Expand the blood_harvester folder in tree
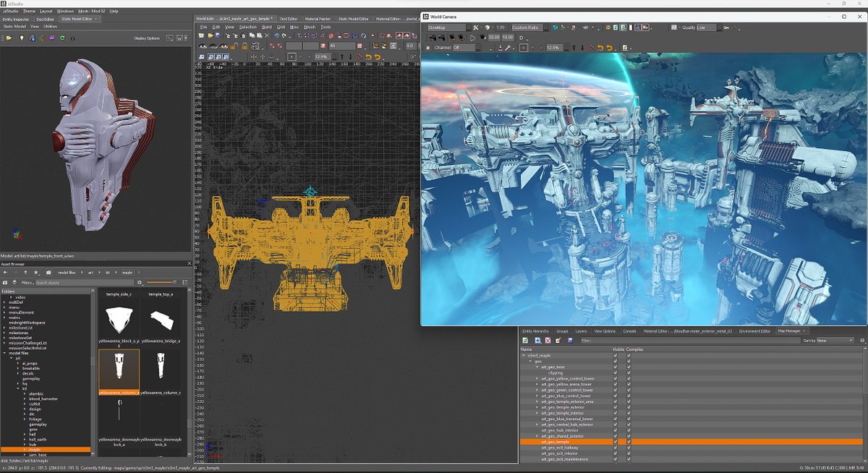This screenshot has height=473, width=868. 26,399
